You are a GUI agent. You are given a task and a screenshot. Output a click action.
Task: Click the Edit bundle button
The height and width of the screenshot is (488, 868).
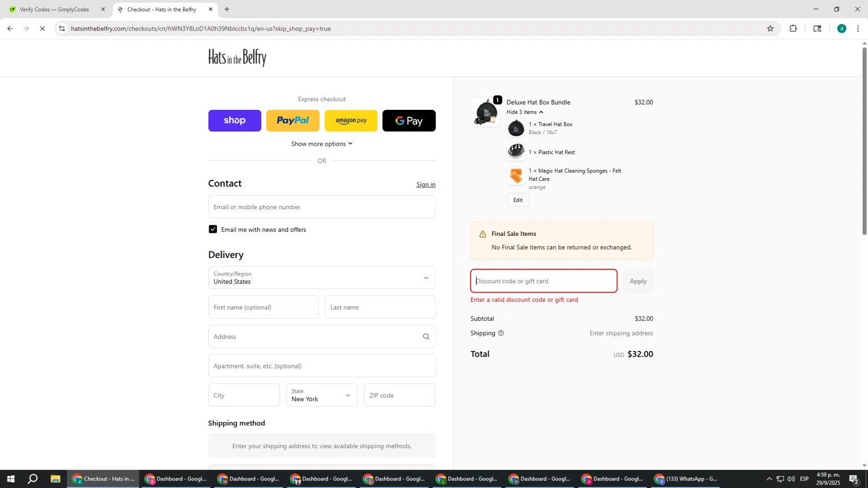click(518, 200)
